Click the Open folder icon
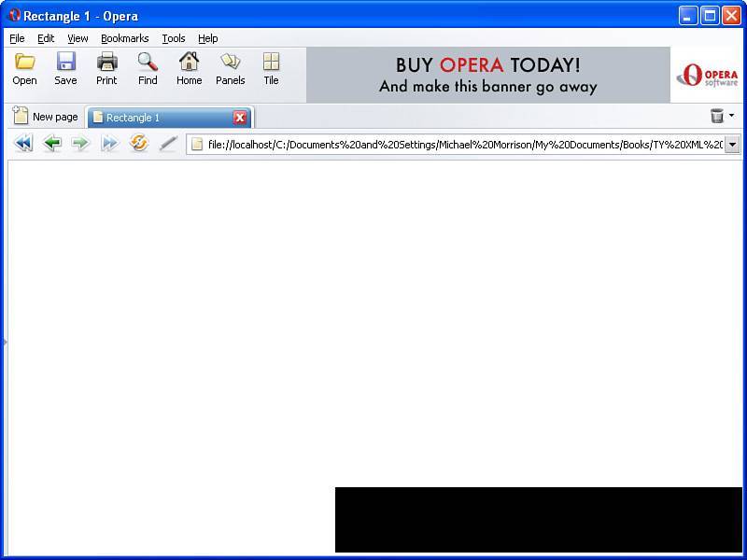This screenshot has width=747, height=560. click(25, 62)
